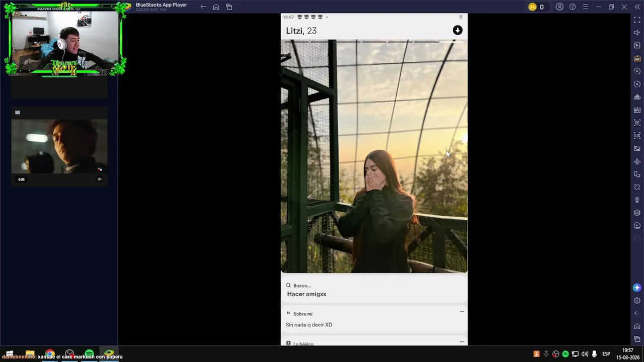
Task: Click the BlueStacks top bar back arrow
Action: click(203, 7)
